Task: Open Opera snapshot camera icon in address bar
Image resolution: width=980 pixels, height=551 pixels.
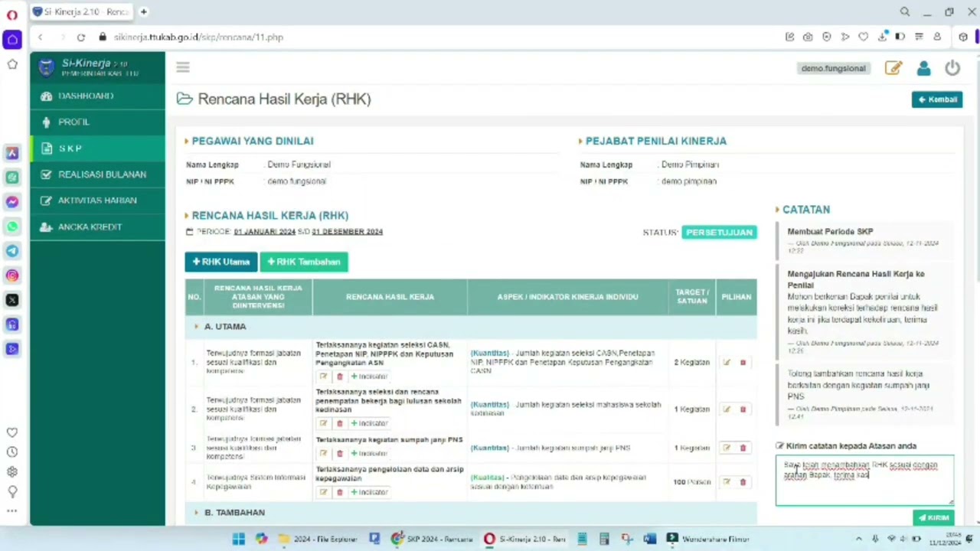Action: coord(808,37)
